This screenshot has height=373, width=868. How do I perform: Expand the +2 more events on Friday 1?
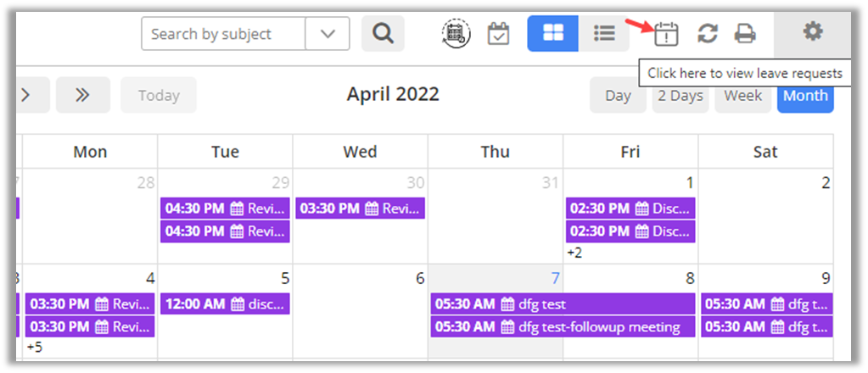click(x=575, y=253)
